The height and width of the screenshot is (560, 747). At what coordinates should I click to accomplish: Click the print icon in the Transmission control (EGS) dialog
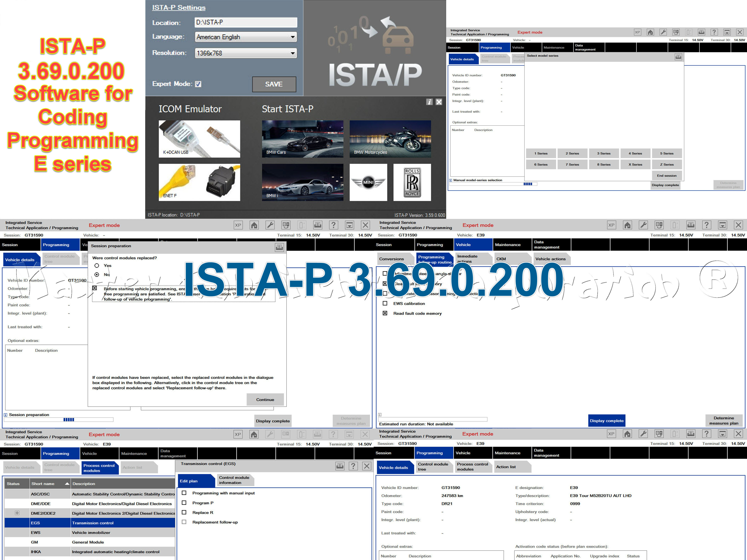point(340,466)
